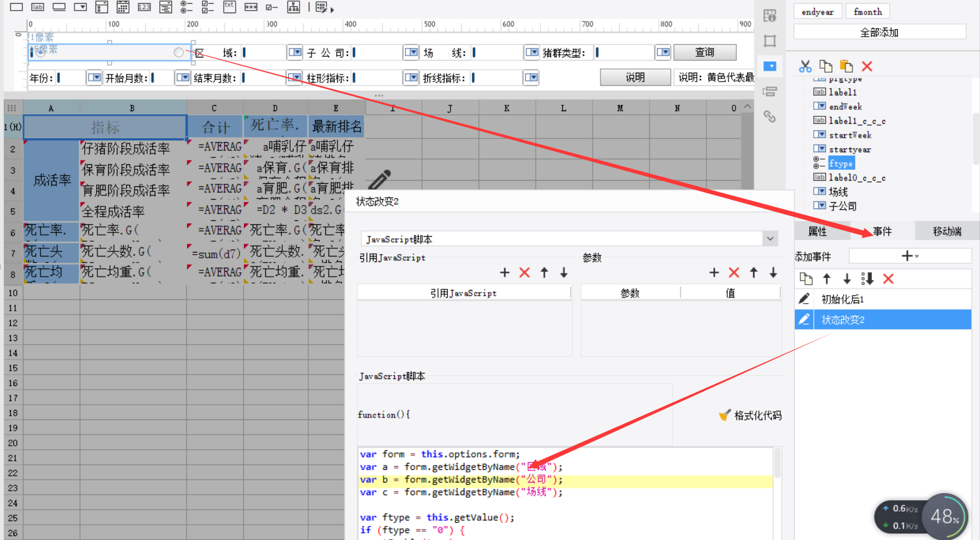The image size is (980, 540).
Task: Select ftype in the widget tree
Action: [840, 164]
